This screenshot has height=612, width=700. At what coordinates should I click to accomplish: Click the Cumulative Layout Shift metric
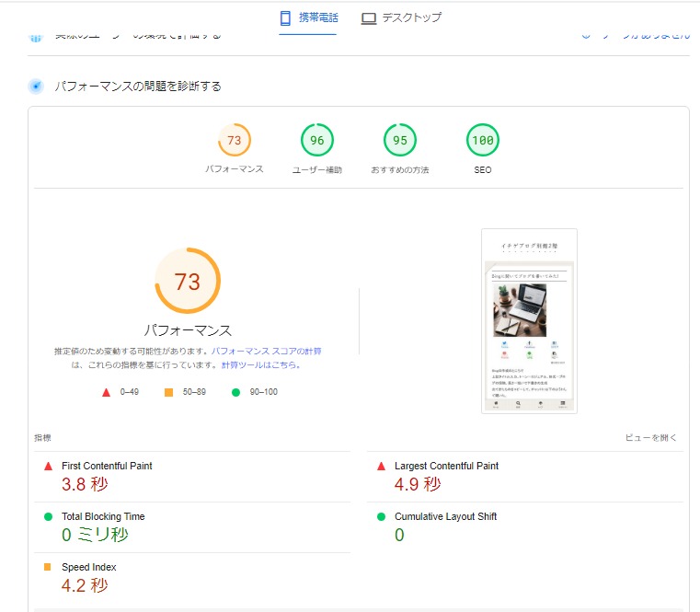click(445, 517)
